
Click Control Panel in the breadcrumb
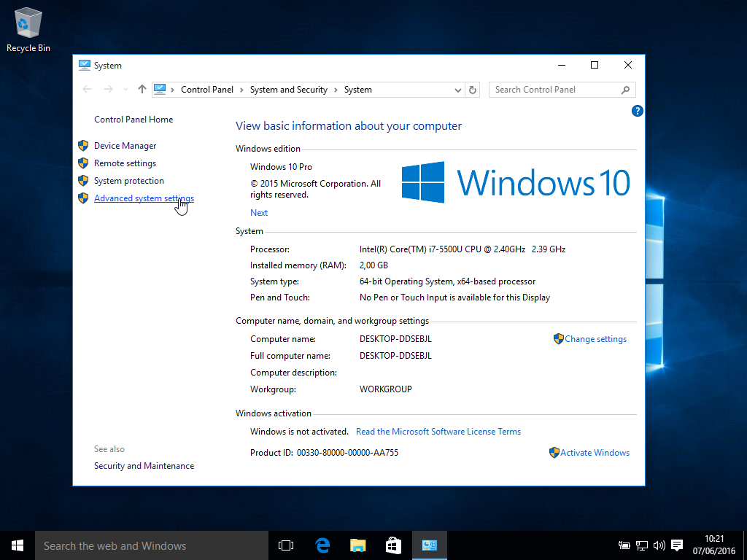pyautogui.click(x=206, y=90)
